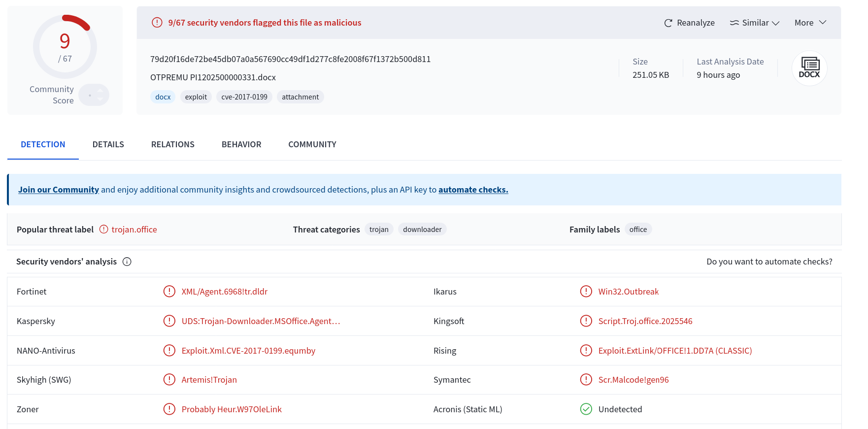Click the file hash text
Viewport: 868px width, 429px height.
tap(291, 59)
